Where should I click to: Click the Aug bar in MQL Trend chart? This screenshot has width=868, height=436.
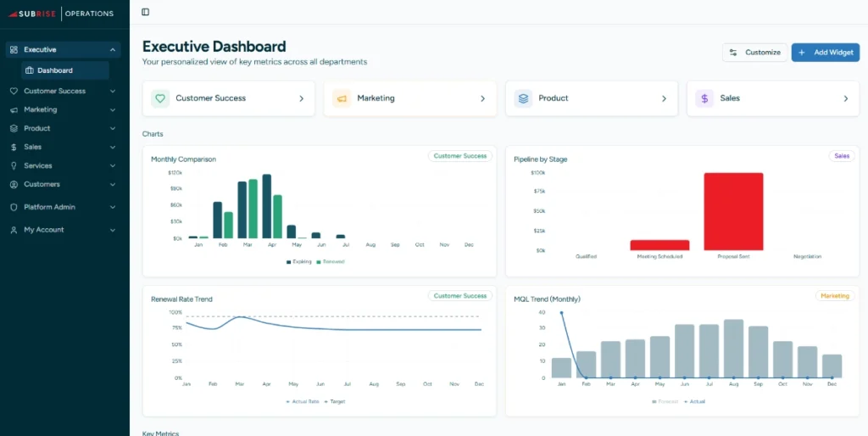tap(733, 349)
